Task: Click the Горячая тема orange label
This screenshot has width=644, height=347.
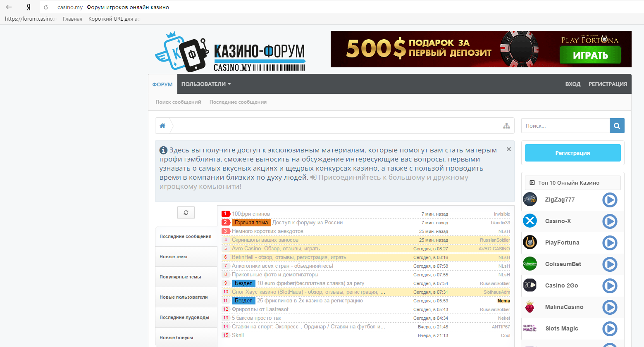Action: (x=251, y=223)
